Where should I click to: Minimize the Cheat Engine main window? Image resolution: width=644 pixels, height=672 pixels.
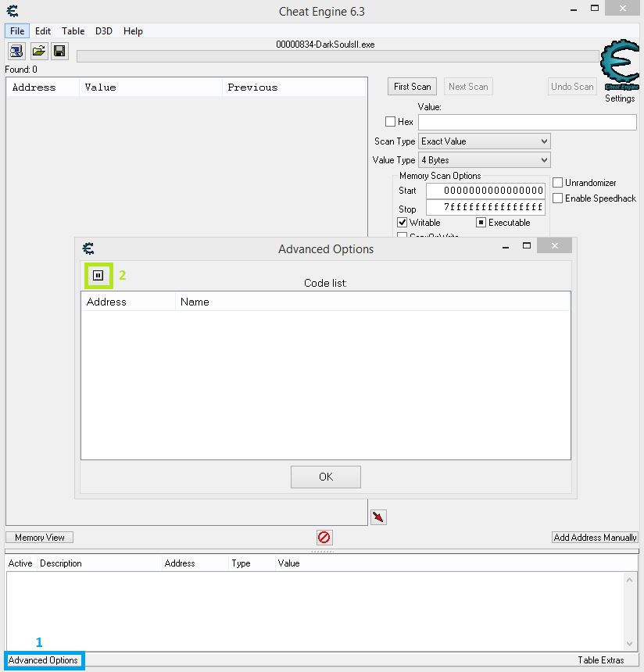[x=574, y=9]
